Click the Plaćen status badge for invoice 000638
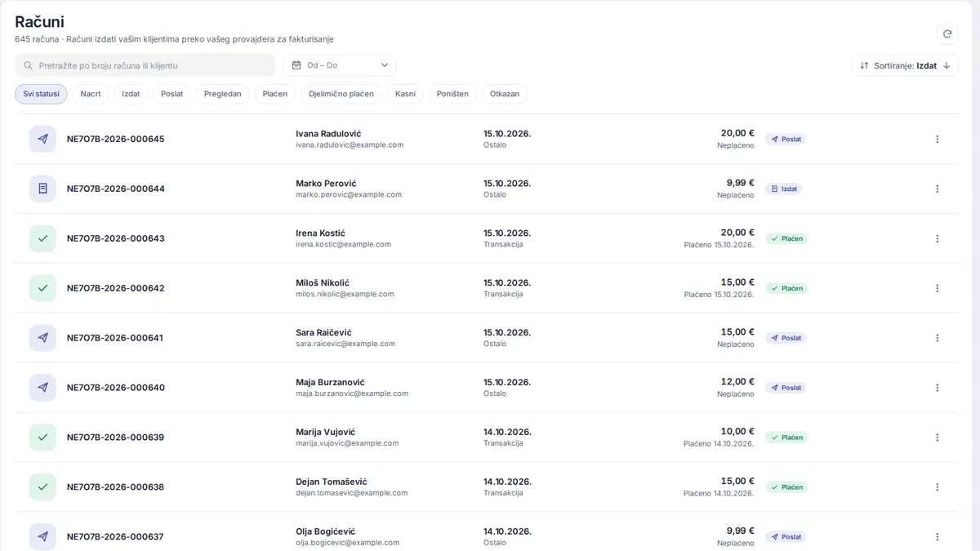 [787, 487]
